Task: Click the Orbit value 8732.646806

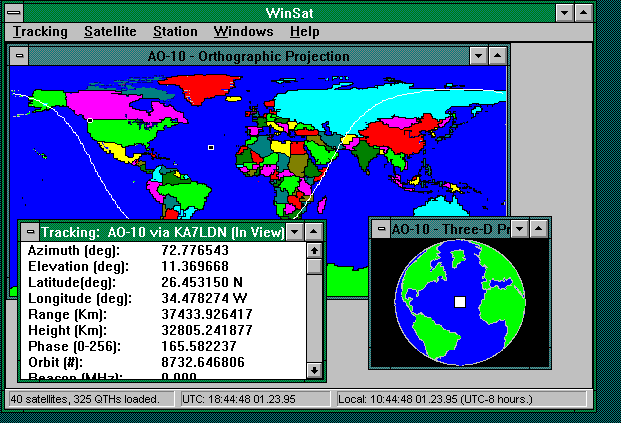Action: coord(203,362)
